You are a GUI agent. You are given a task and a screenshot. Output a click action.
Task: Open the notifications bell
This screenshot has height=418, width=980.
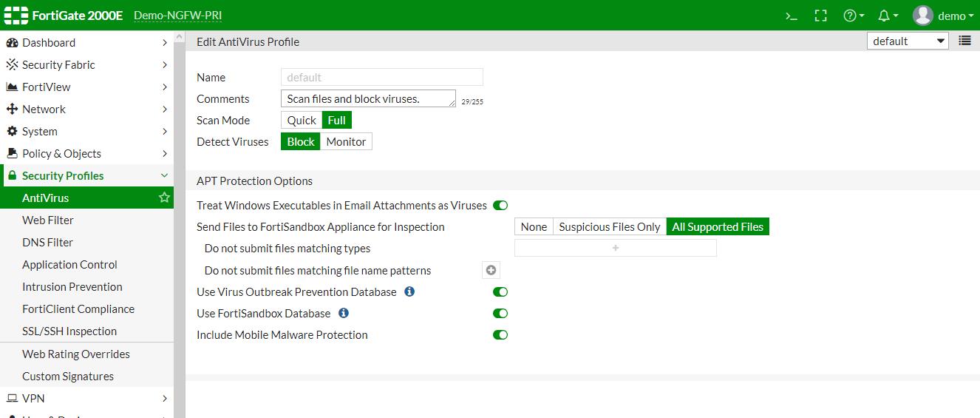[x=887, y=16]
